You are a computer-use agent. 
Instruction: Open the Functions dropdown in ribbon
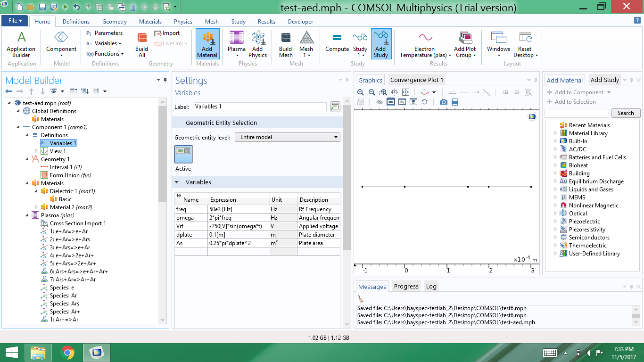pyautogui.click(x=105, y=54)
